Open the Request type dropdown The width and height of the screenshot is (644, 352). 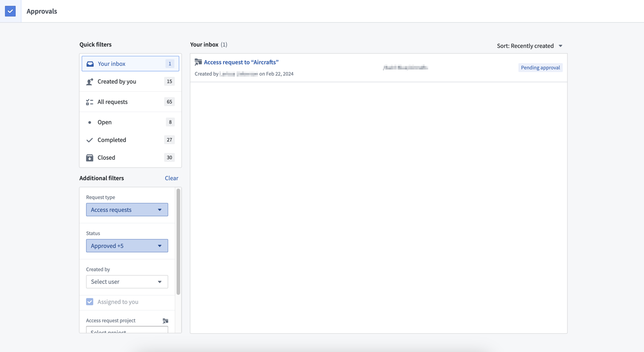tap(127, 209)
